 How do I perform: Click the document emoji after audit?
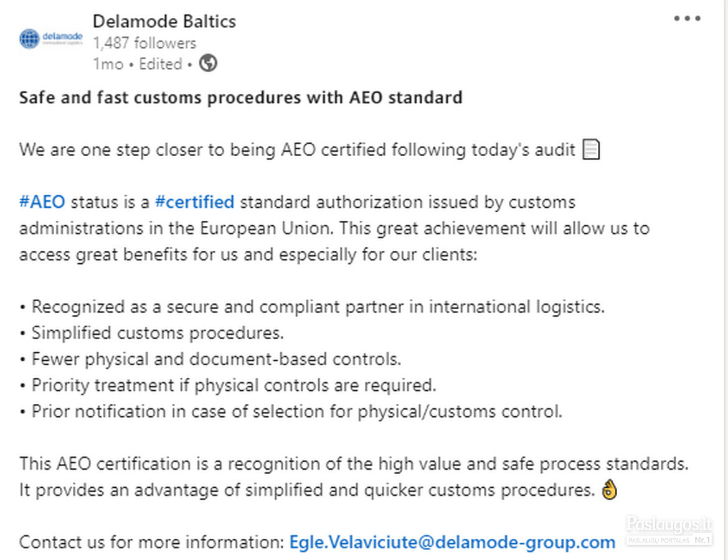pos(591,149)
